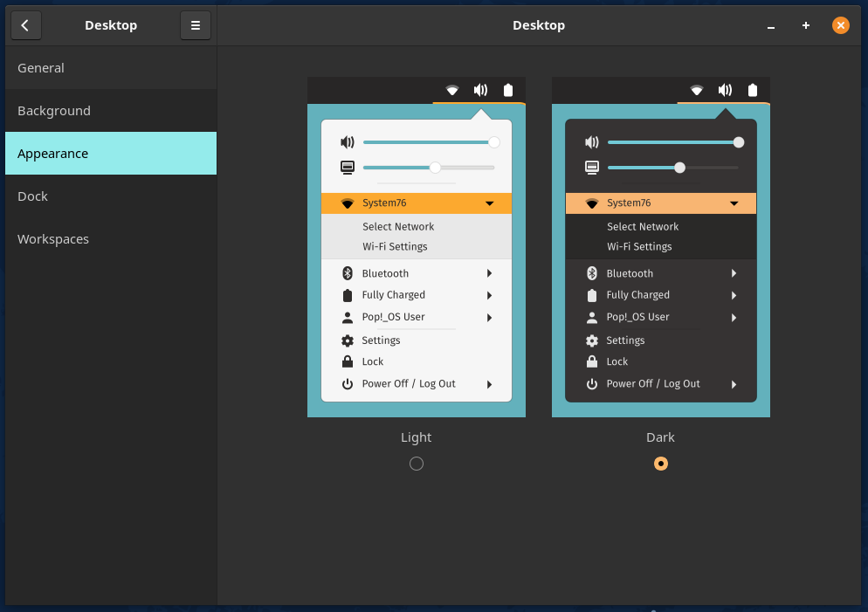Click battery icon in Light preview top bar
868x612 pixels.
point(508,90)
